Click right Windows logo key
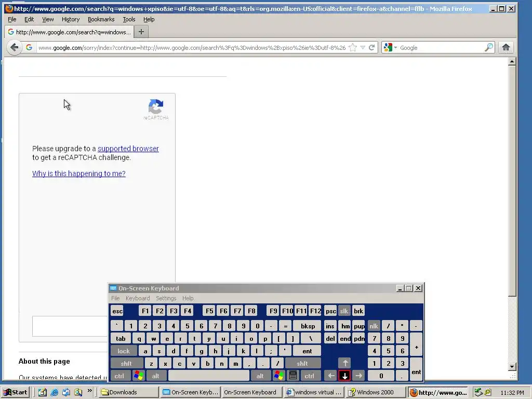 point(278,376)
